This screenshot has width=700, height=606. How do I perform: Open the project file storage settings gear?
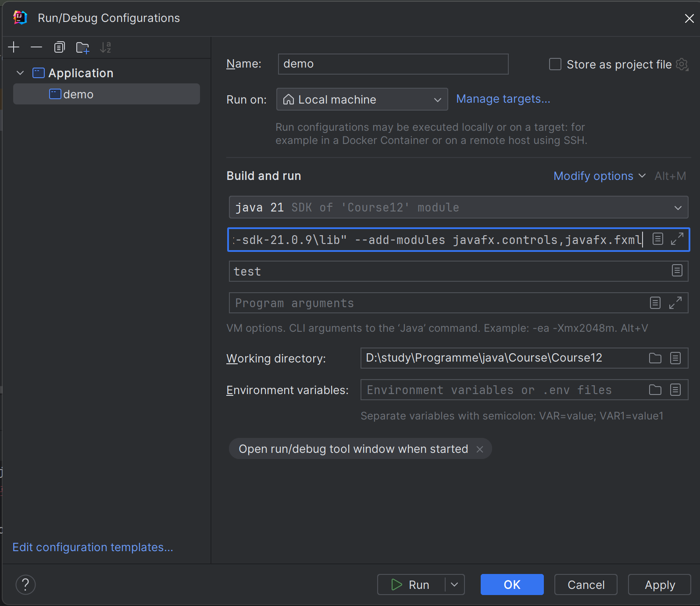coord(682,65)
